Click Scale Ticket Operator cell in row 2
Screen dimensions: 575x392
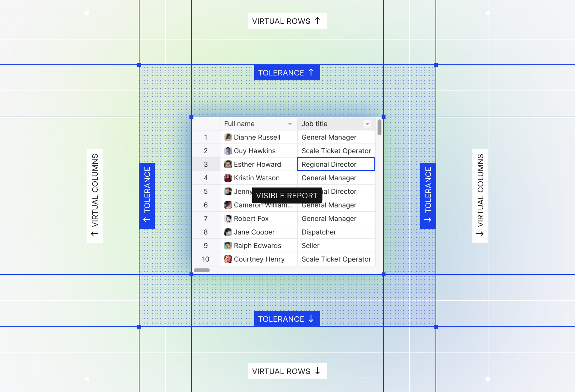click(x=336, y=151)
